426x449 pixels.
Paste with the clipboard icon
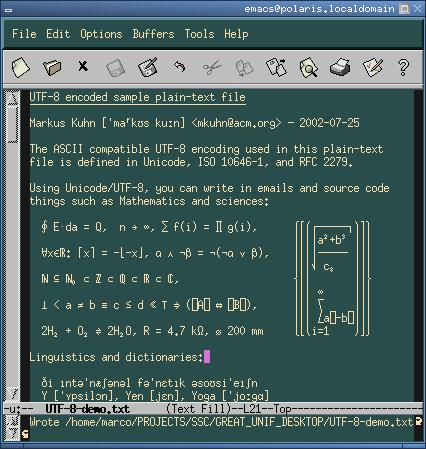click(276, 67)
